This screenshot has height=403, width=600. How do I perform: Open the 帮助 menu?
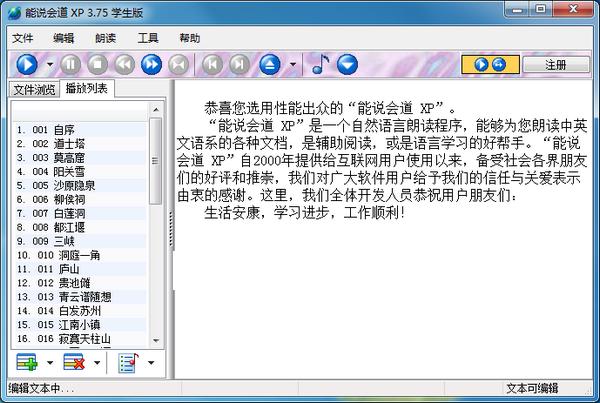(189, 38)
